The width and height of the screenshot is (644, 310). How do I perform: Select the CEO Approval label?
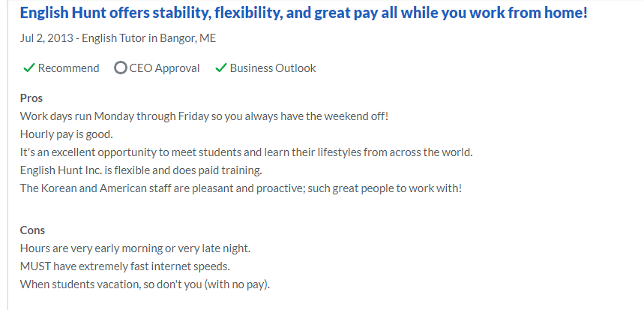164,68
